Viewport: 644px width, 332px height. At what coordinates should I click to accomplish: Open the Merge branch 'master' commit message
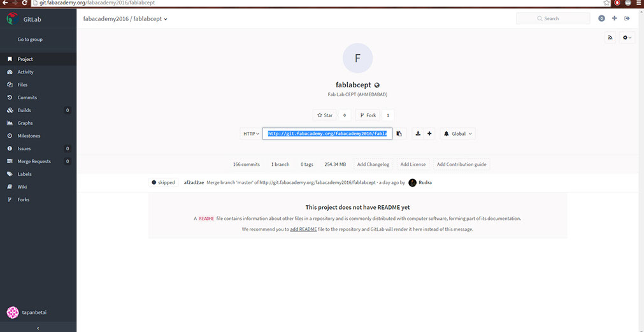(x=290, y=182)
